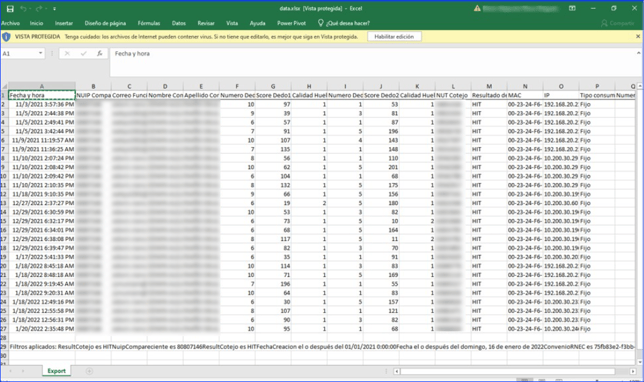Click the formula bar input showing Fecha y hora
This screenshot has height=382, width=644.
tap(374, 54)
